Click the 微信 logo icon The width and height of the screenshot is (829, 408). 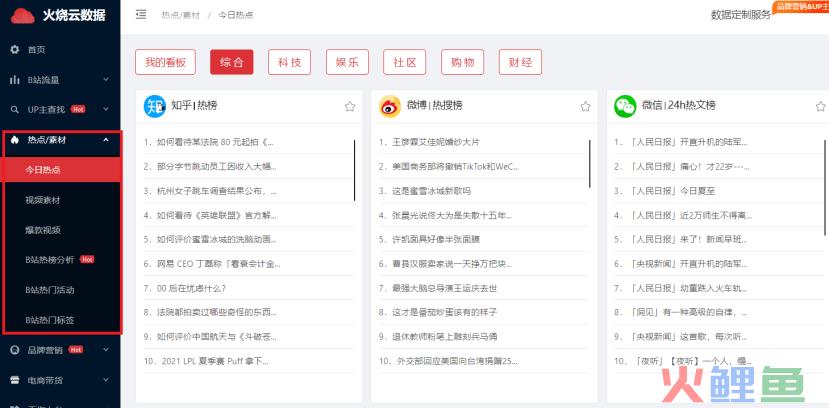coord(625,106)
